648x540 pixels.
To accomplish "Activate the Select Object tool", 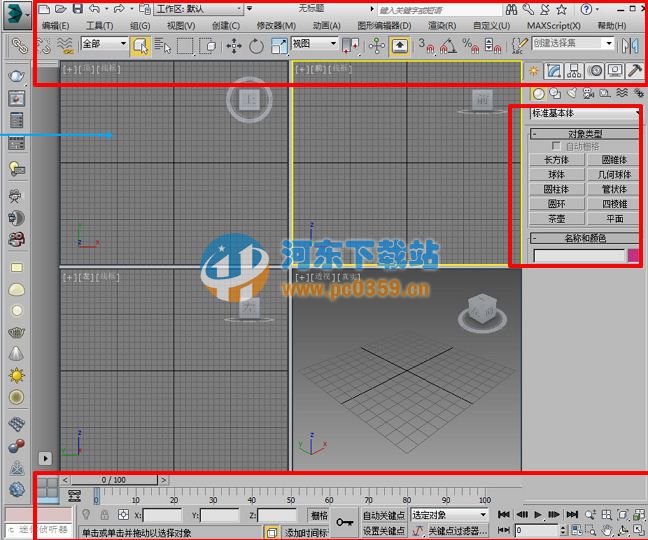I will pos(141,45).
